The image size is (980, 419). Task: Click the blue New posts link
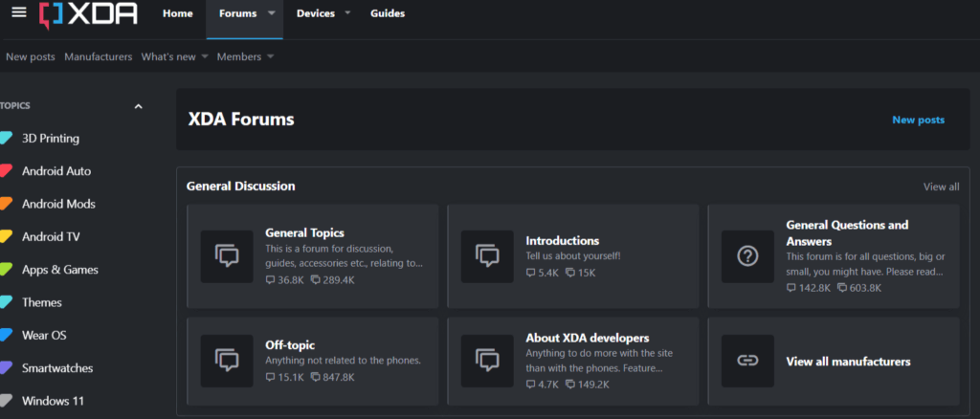[918, 120]
